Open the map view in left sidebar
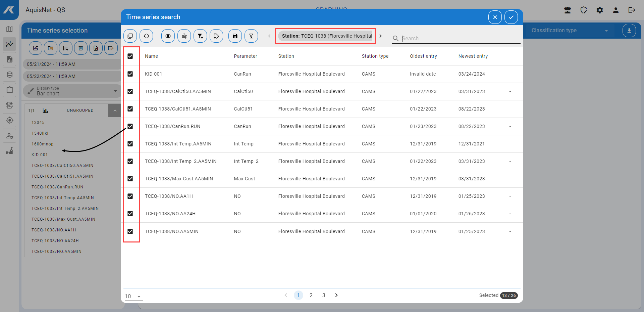 point(9,29)
